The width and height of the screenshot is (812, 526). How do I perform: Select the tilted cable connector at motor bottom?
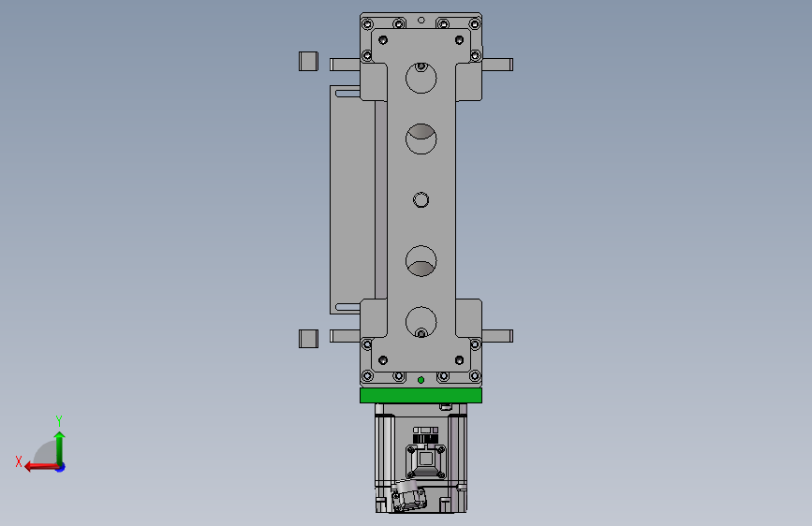[408, 495]
